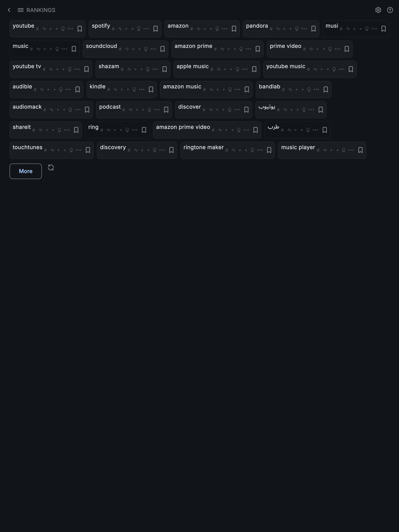Select the amazon prime video keyword card
Viewport: 399px width, 532px height.
click(207, 130)
